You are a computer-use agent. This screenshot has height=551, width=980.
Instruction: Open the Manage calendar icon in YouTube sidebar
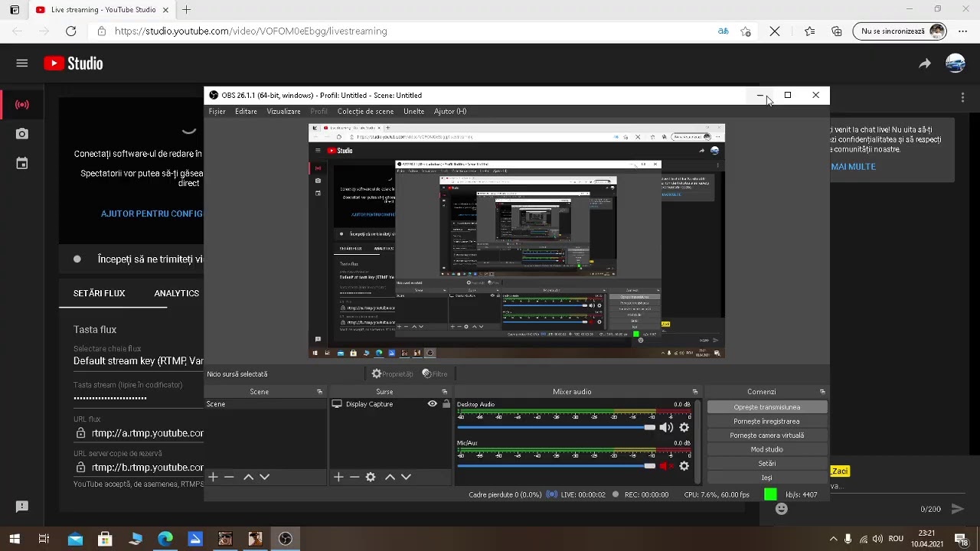(22, 163)
